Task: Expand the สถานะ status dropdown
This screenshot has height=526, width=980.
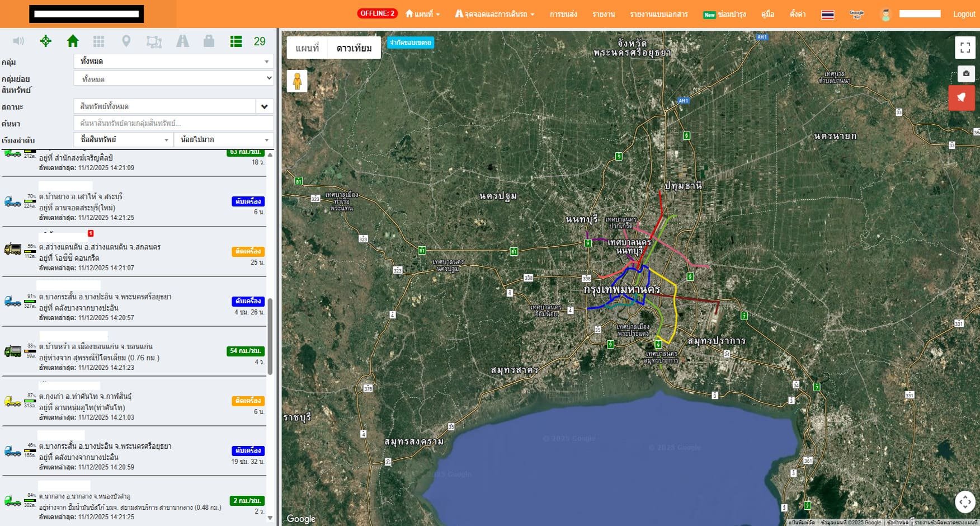Action: [x=264, y=106]
